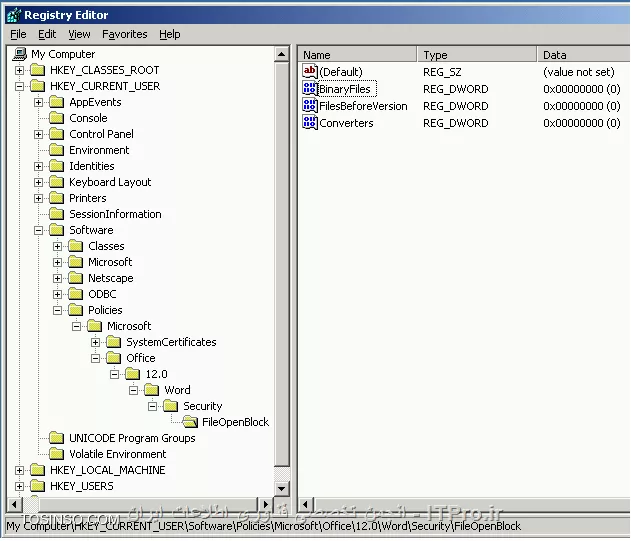Collapse the Policies key
This screenshot has height=541, width=631.
(57, 310)
